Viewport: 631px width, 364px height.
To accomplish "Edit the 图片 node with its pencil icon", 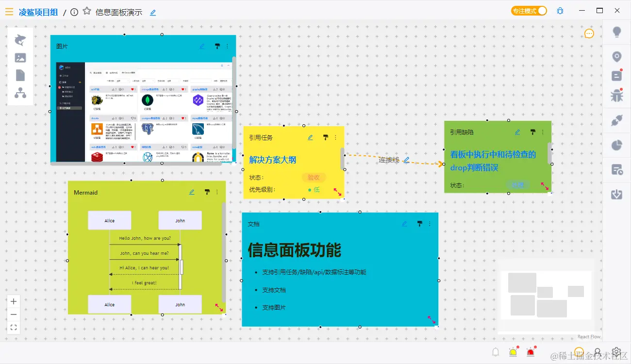I will pos(202,47).
